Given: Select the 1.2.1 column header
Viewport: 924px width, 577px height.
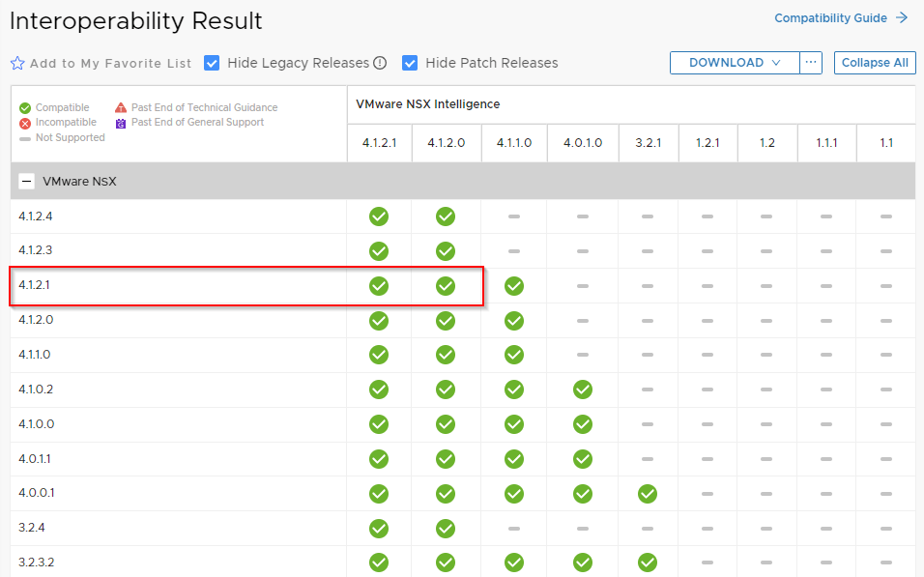Looking at the screenshot, I should (x=707, y=143).
